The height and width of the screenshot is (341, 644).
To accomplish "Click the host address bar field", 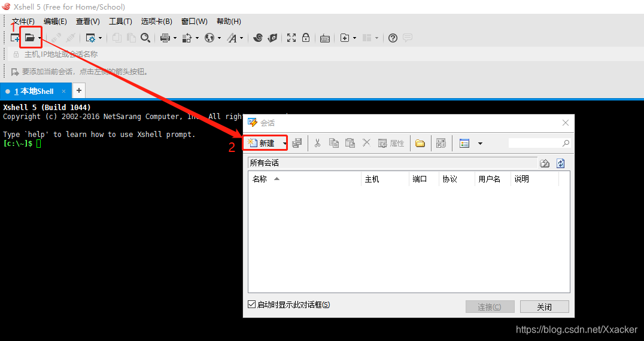I will (325, 54).
